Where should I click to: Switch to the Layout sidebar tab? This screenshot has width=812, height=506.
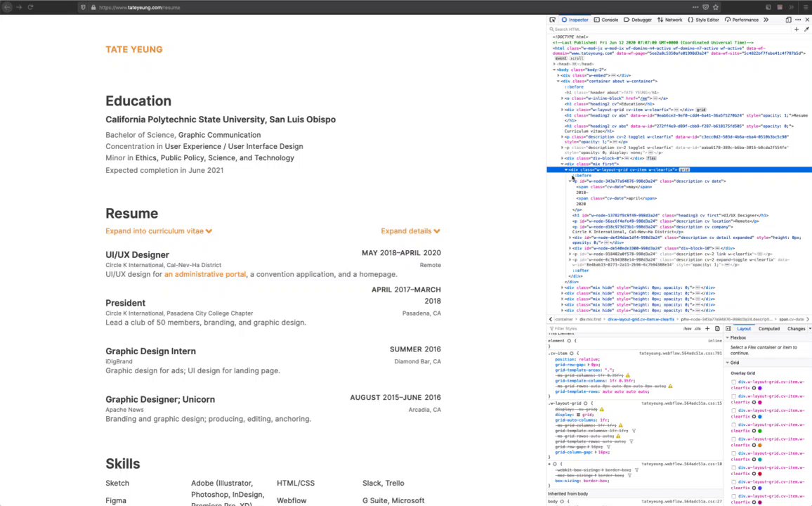tap(744, 329)
